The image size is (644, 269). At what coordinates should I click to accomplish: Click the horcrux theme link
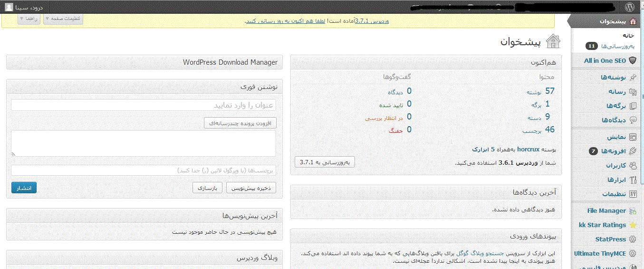[529, 149]
